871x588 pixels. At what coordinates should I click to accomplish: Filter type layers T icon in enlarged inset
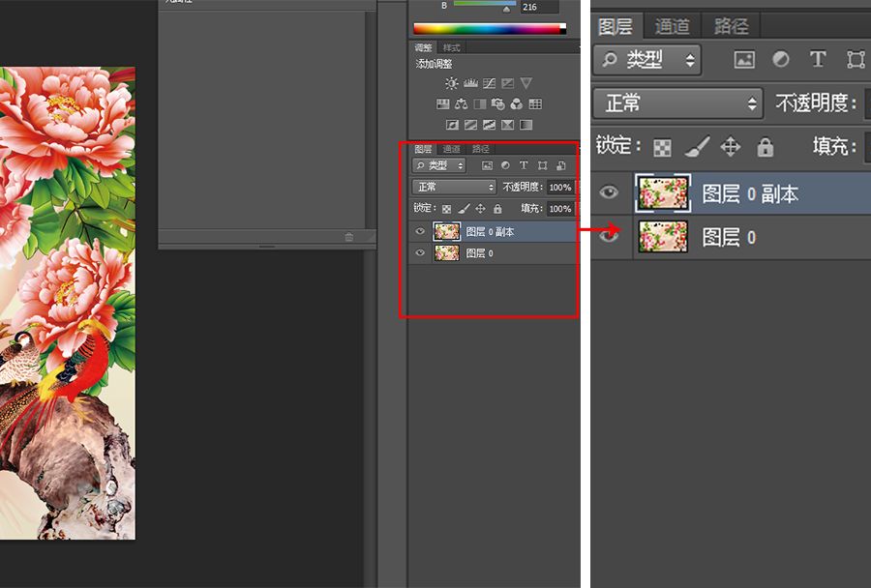[x=817, y=59]
